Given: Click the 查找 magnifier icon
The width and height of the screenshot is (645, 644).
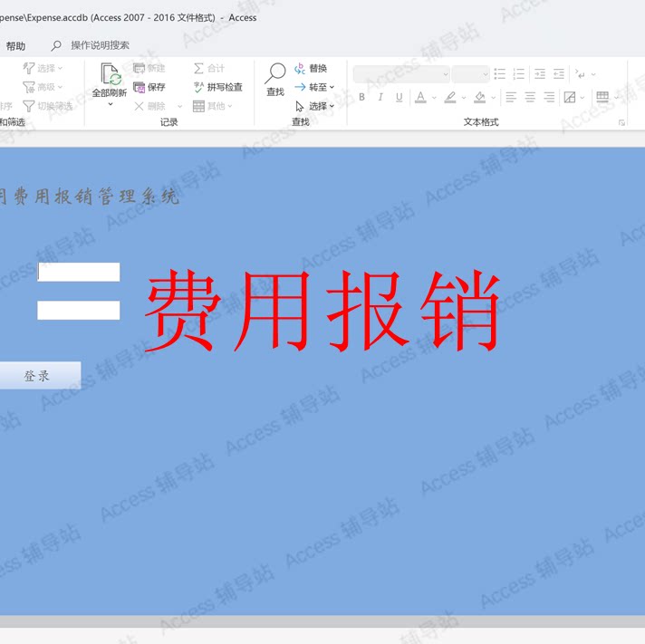Looking at the screenshot, I should click(275, 73).
